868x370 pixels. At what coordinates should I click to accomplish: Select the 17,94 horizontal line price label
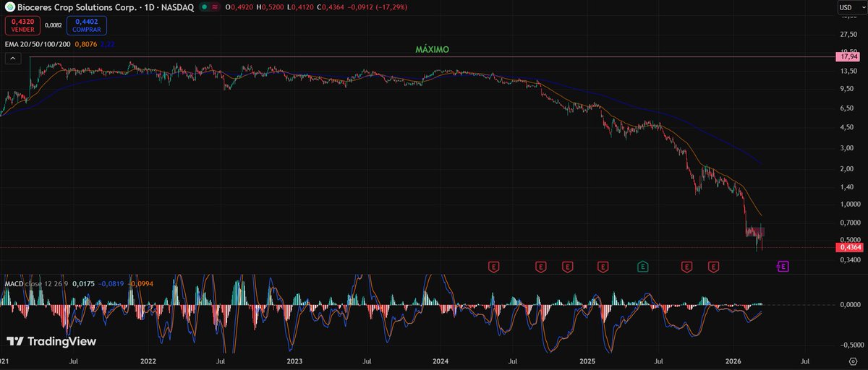(x=848, y=56)
